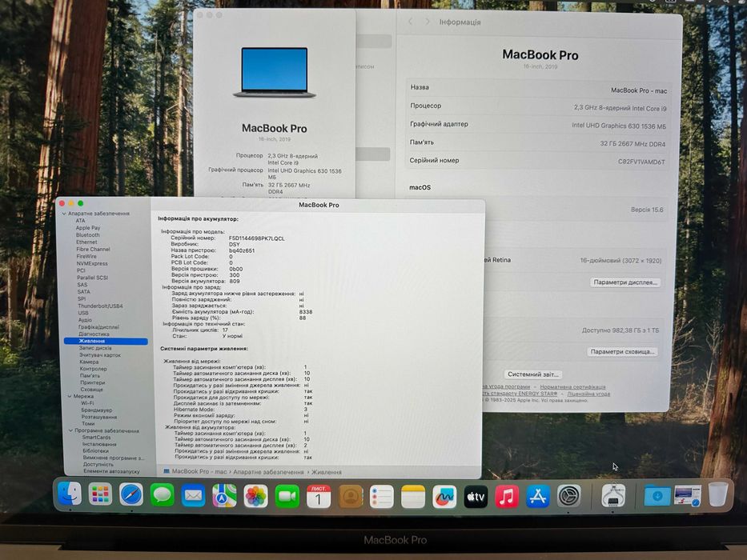This screenshot has height=560, width=747.
Task: Click the Параметри дисплея… button
Action: pos(625,282)
